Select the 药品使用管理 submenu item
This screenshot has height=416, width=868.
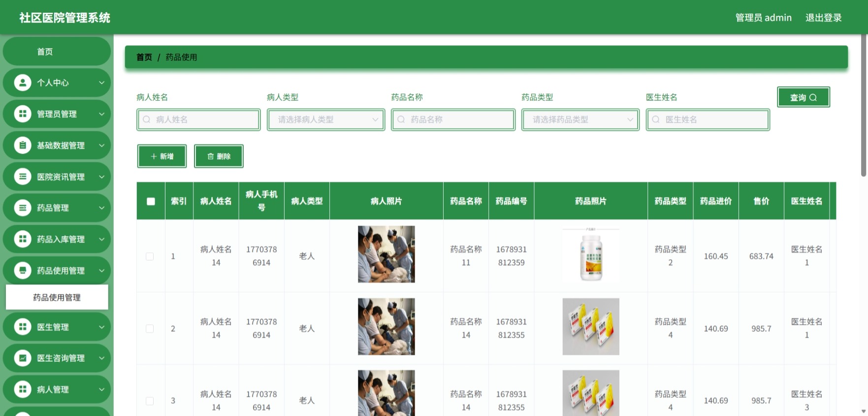point(57,297)
